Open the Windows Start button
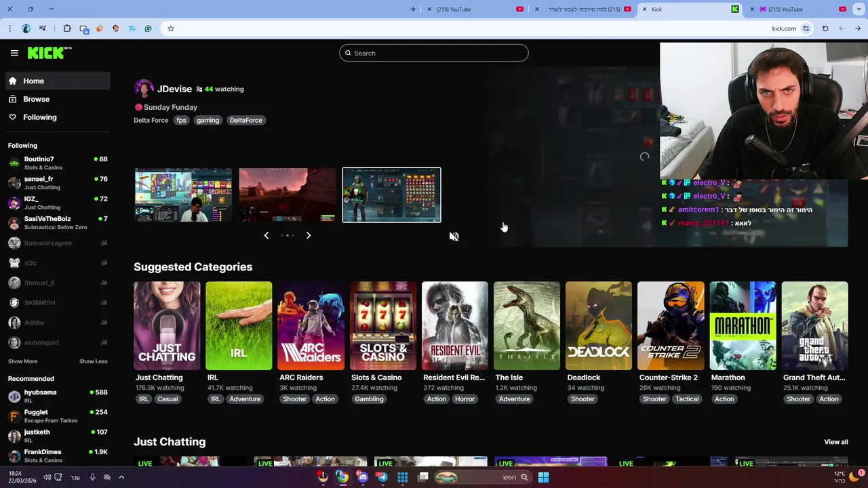The image size is (868, 488). [x=543, y=477]
